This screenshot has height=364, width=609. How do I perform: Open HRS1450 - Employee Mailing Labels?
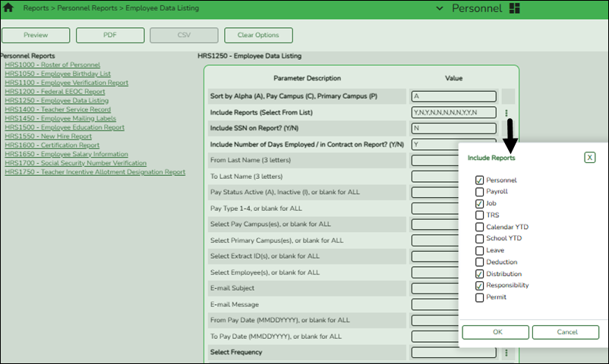[60, 118]
